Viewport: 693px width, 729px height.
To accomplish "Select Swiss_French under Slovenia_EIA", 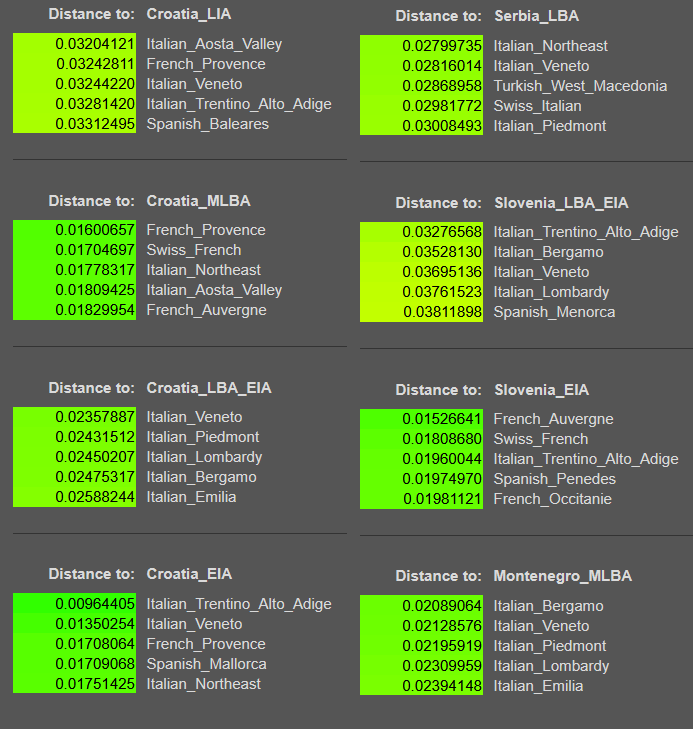I will [541, 439].
